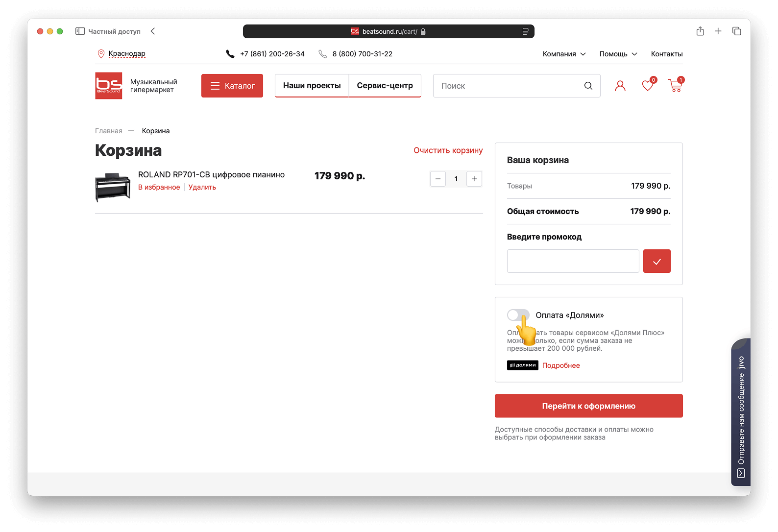Open the Jivo chat message widget
Viewport: 778px width, 532px height.
pyautogui.click(x=741, y=412)
